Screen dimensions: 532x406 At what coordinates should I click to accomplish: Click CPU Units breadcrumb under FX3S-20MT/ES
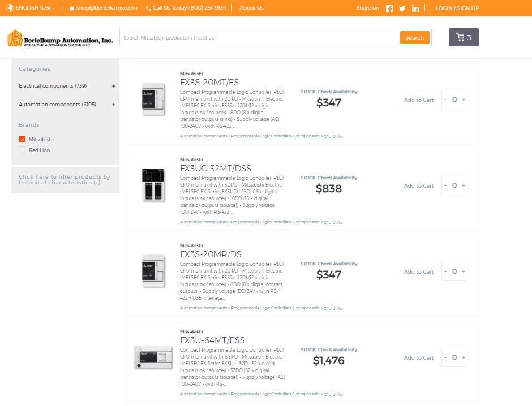[x=333, y=136]
